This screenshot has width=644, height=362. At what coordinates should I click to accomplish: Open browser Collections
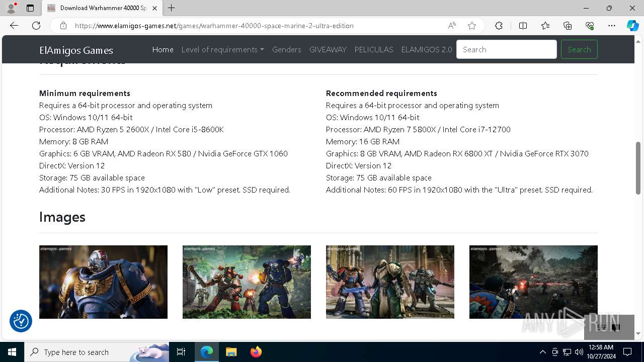[x=568, y=26]
